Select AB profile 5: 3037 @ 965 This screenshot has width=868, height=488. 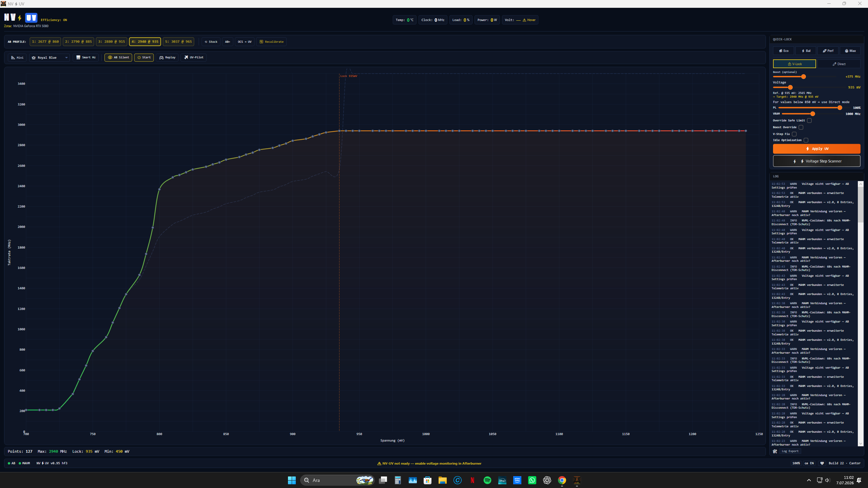click(178, 42)
